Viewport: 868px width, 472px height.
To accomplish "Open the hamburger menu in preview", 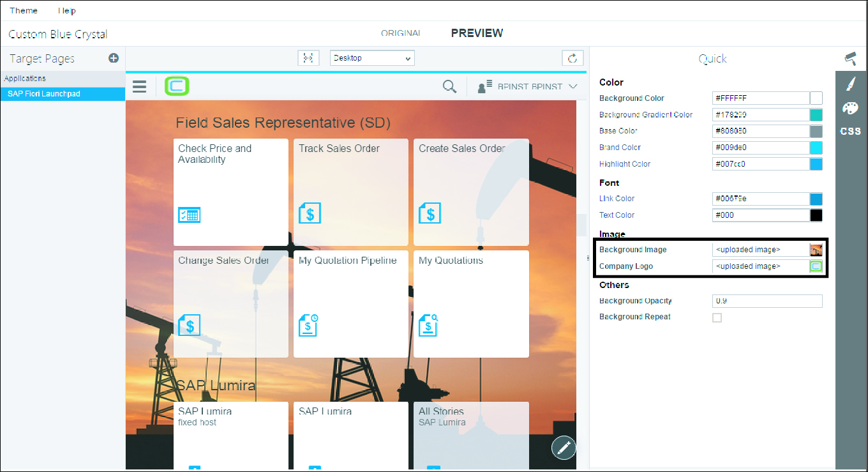I will point(140,86).
